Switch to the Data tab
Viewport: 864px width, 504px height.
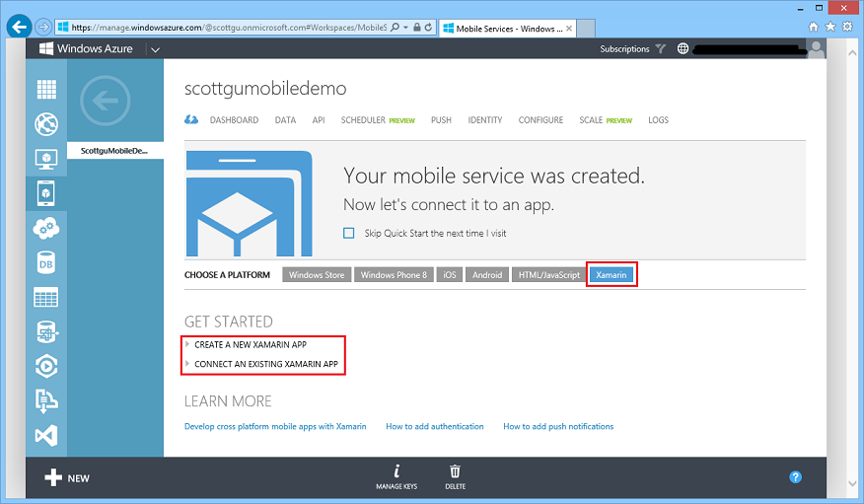point(285,120)
